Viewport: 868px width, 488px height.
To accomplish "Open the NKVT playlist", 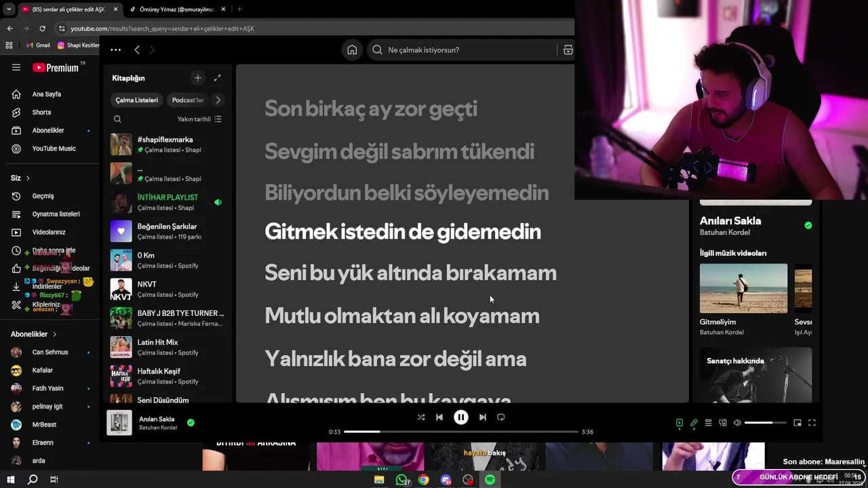I will pyautogui.click(x=167, y=289).
